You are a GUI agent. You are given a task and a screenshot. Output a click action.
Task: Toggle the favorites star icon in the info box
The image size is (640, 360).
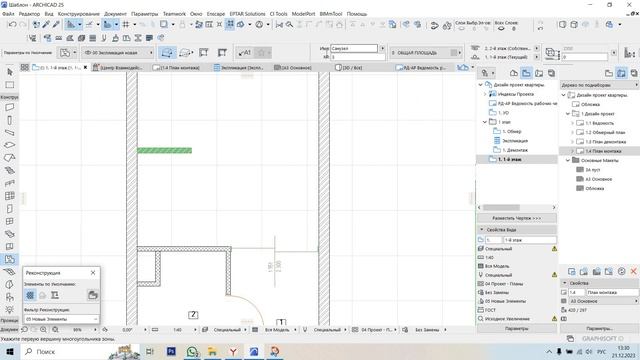[261, 53]
